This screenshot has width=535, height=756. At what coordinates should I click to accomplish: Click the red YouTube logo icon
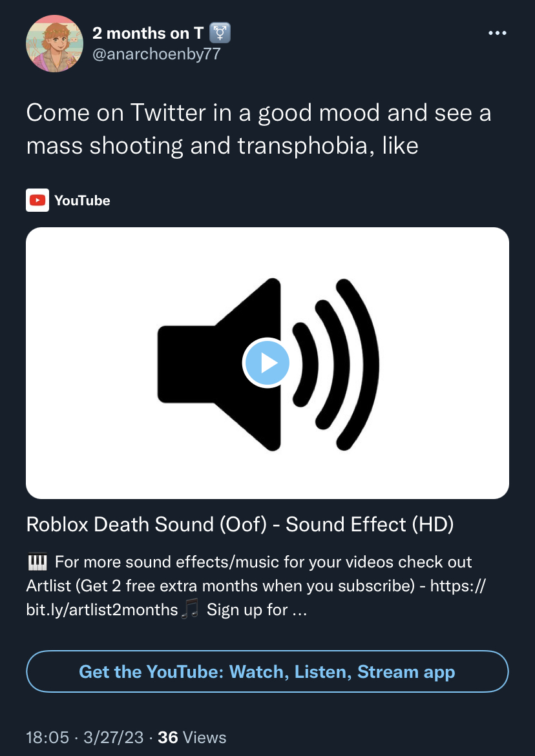37,200
